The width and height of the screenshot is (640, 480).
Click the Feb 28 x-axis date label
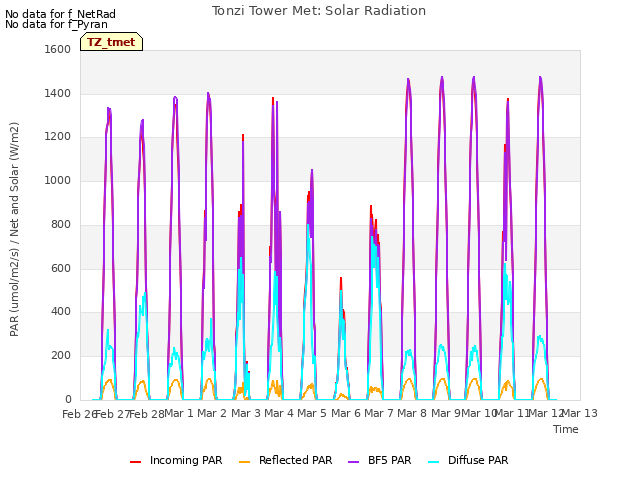(x=146, y=414)
